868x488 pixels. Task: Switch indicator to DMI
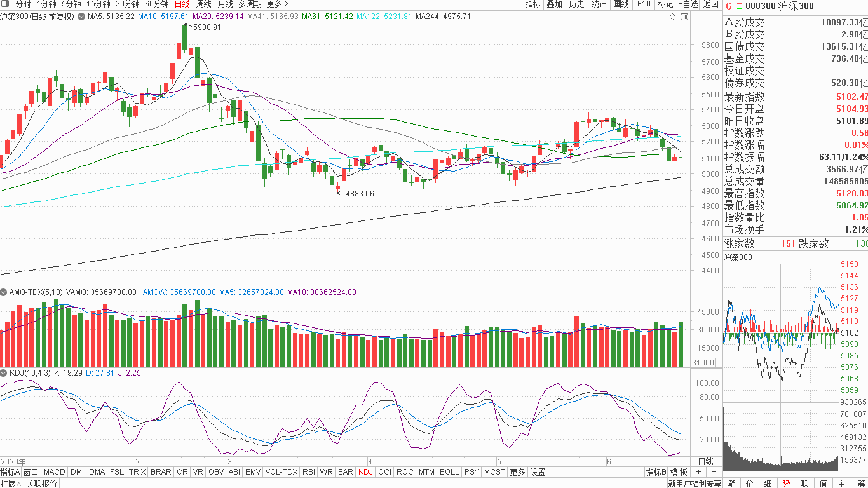77,472
